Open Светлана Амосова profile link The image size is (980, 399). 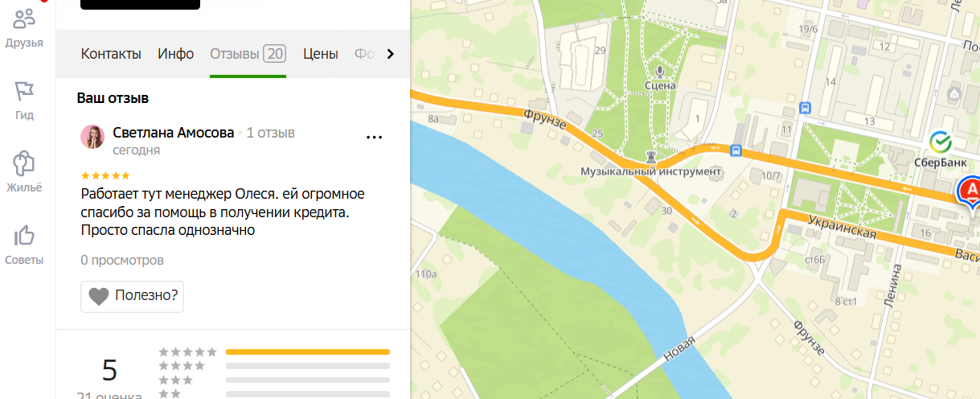click(x=174, y=132)
